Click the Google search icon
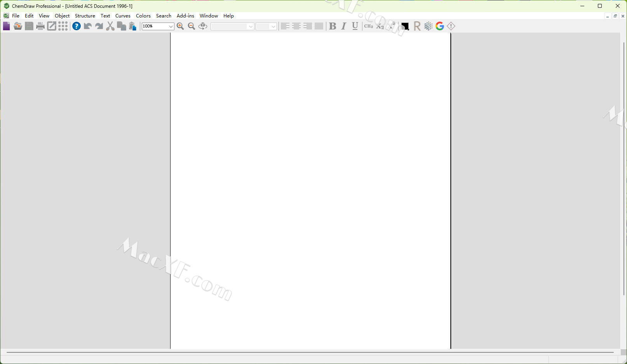 440,26
